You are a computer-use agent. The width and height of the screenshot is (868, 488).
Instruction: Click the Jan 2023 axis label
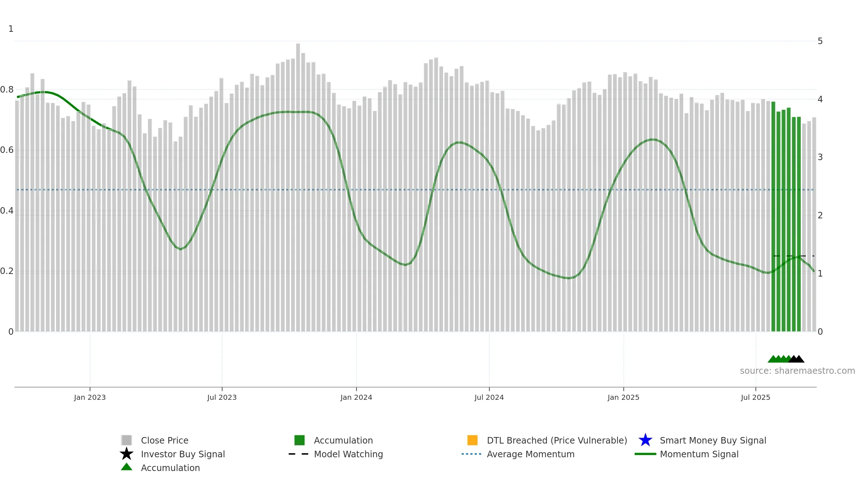coord(90,398)
